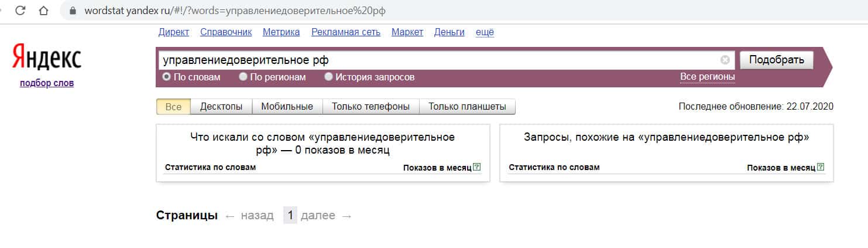
Task: Select the 'По регионам' radio option
Action: point(243,77)
